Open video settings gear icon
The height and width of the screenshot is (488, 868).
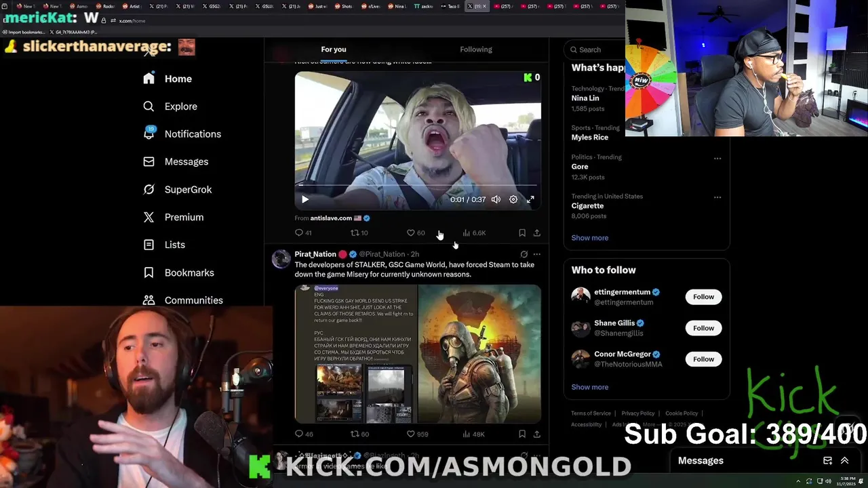(x=513, y=199)
